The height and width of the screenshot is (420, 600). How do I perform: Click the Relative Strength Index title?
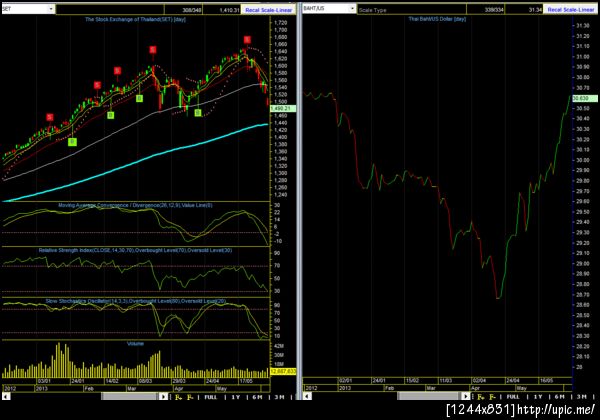pos(135,250)
